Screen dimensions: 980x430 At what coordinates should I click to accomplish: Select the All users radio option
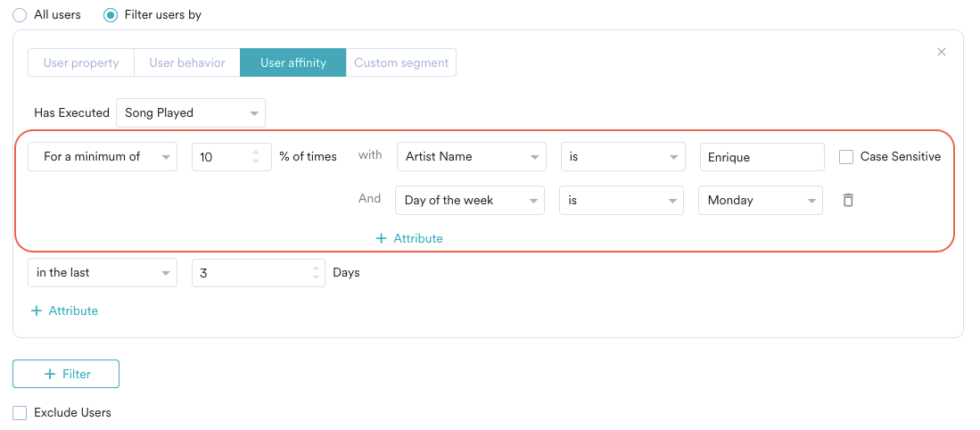pos(20,15)
